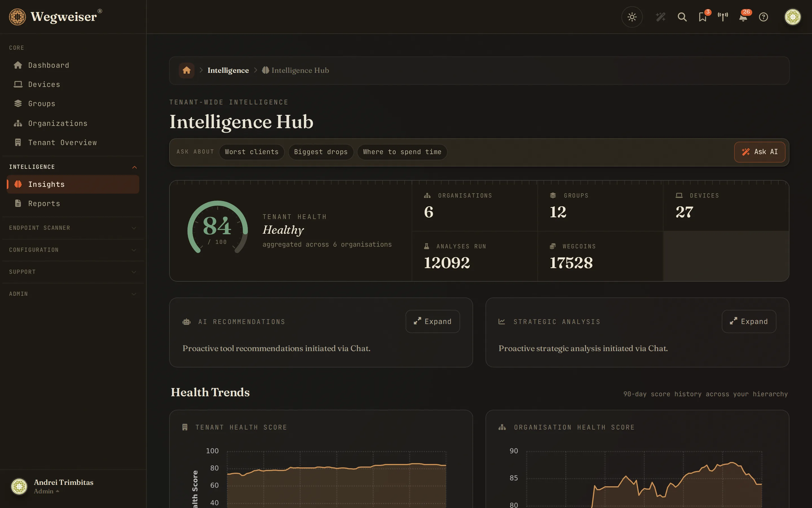Click the Organisation Health Score sitemap icon

[502, 427]
